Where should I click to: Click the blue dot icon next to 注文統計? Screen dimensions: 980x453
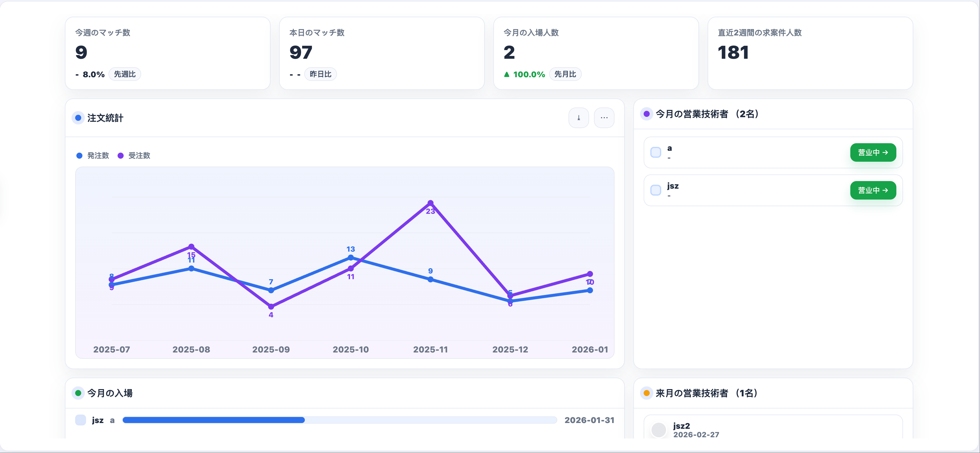pyautogui.click(x=78, y=118)
